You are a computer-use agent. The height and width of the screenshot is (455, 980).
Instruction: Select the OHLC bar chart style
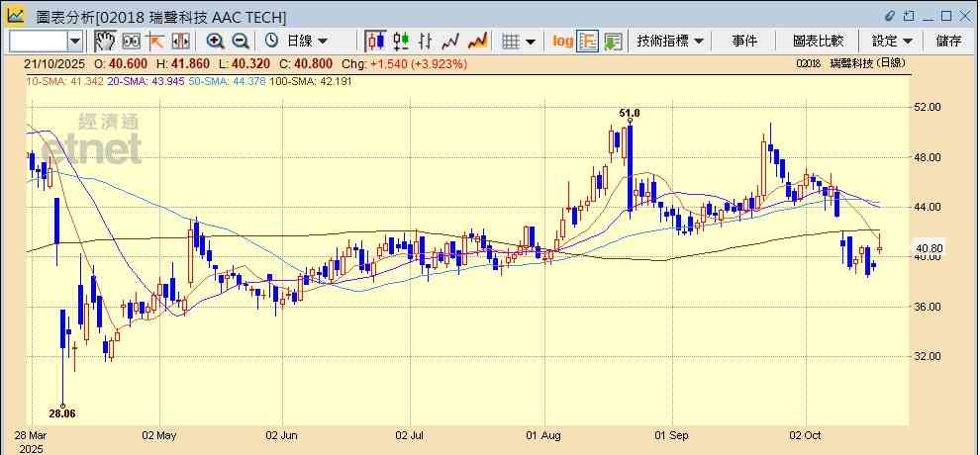pos(427,41)
